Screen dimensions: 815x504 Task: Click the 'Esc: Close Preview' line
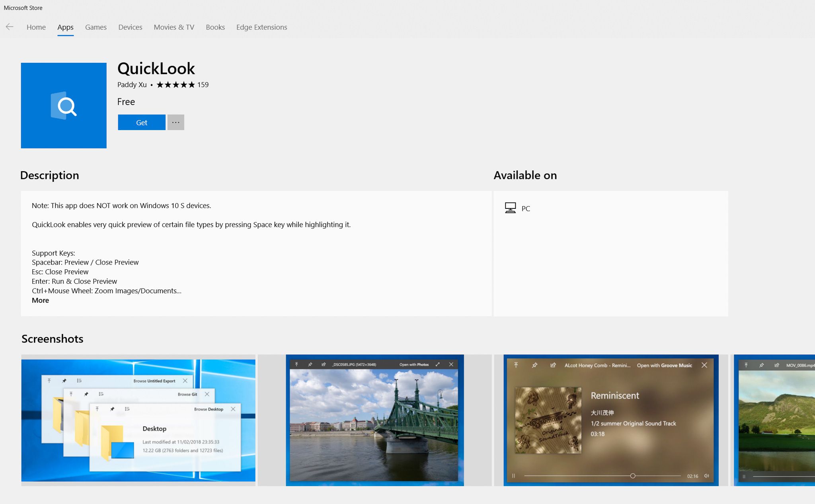tap(60, 272)
